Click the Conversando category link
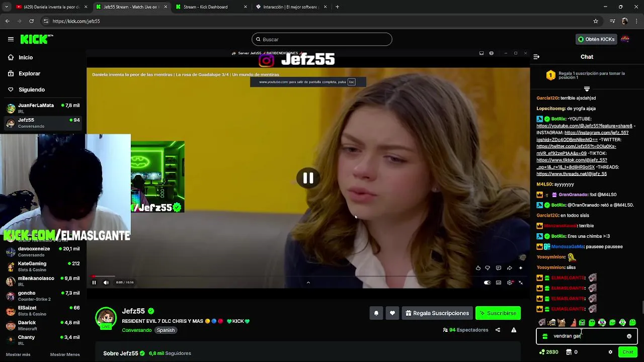The height and width of the screenshot is (362, 644). tap(136, 330)
